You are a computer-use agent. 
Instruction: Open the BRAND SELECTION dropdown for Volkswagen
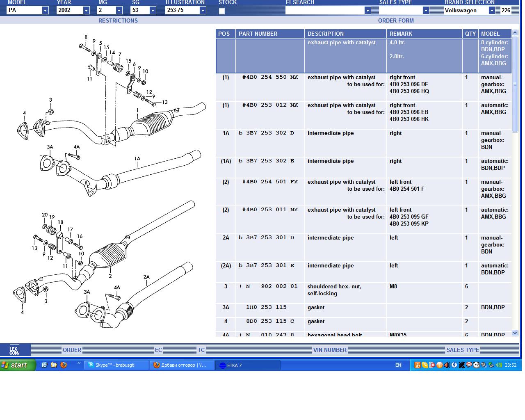click(x=492, y=11)
